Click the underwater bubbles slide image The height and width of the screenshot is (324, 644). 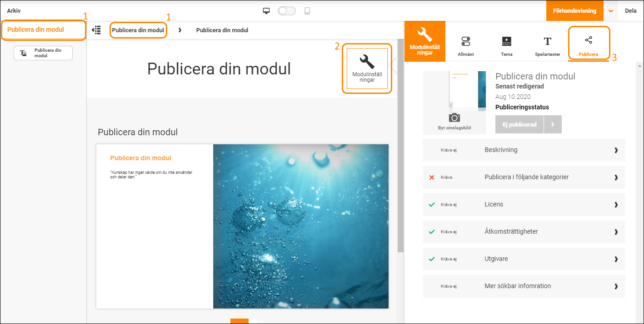coord(301,226)
